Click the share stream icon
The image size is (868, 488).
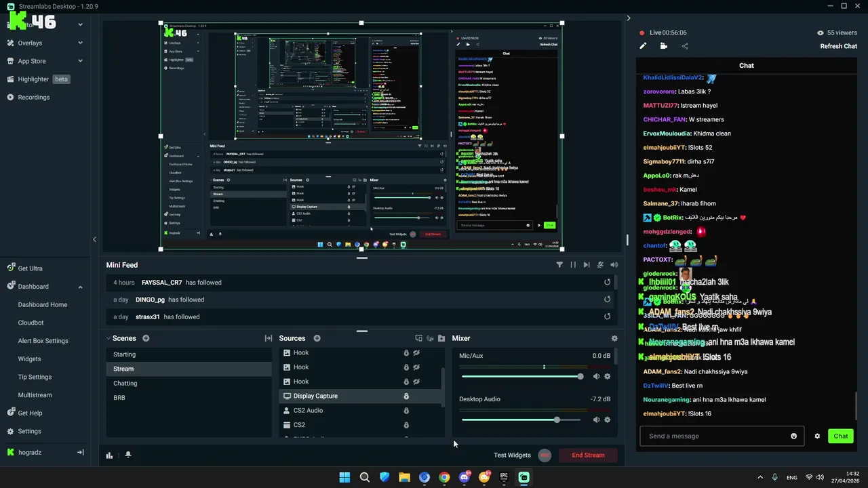(x=685, y=46)
